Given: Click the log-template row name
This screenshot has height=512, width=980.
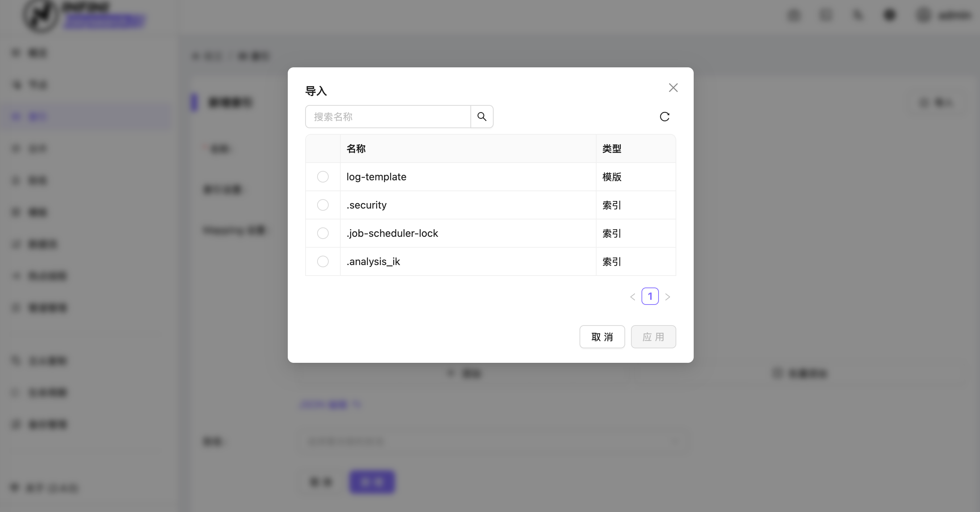Looking at the screenshot, I should 376,177.
